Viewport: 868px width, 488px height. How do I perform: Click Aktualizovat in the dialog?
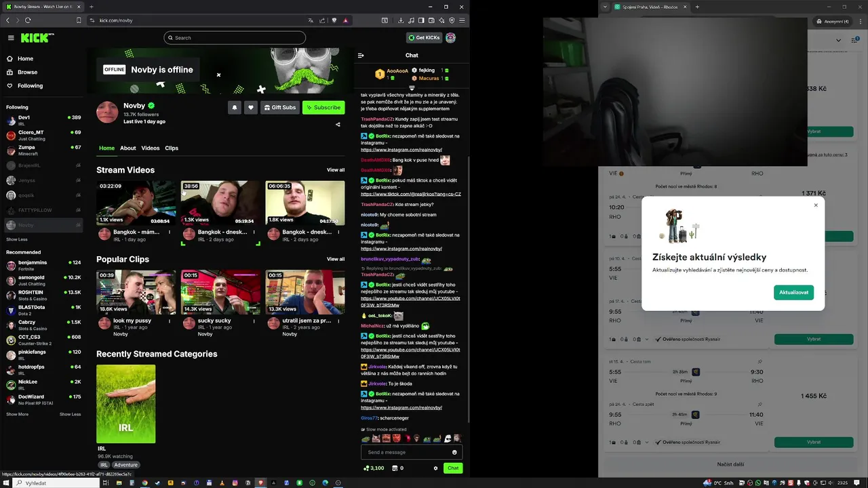tap(793, 292)
